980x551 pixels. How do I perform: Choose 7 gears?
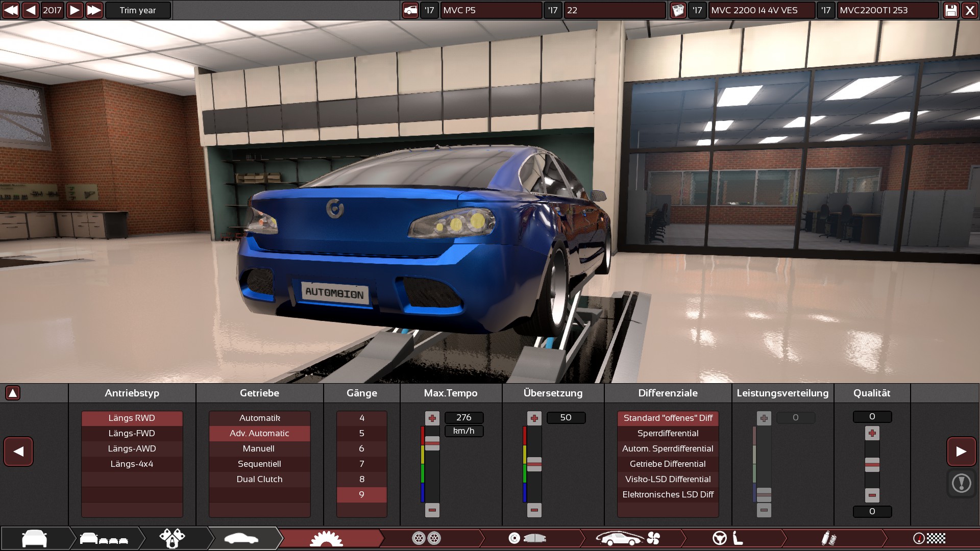pos(361,464)
